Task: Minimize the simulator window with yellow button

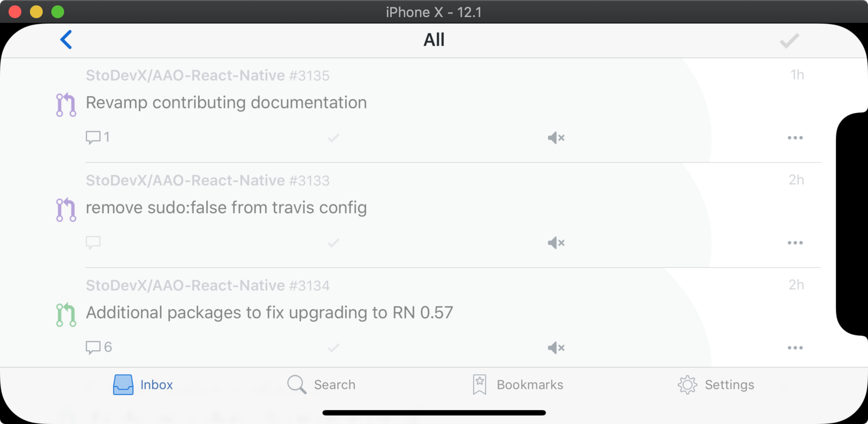Action: [36, 12]
